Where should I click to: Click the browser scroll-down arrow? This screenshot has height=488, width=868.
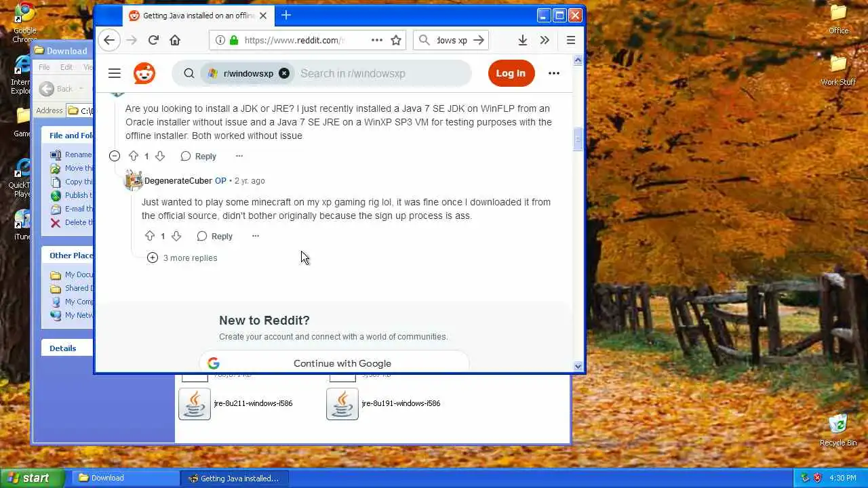click(x=578, y=366)
